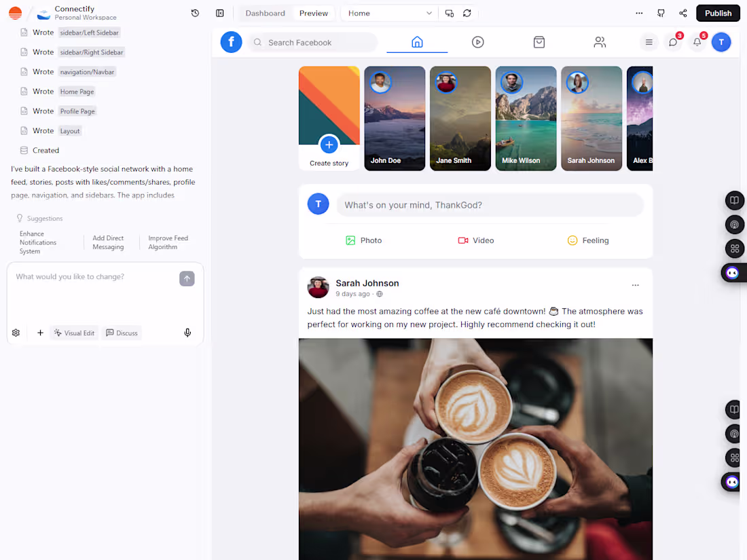
Task: Open the Connectify orange app logo
Action: click(15, 13)
